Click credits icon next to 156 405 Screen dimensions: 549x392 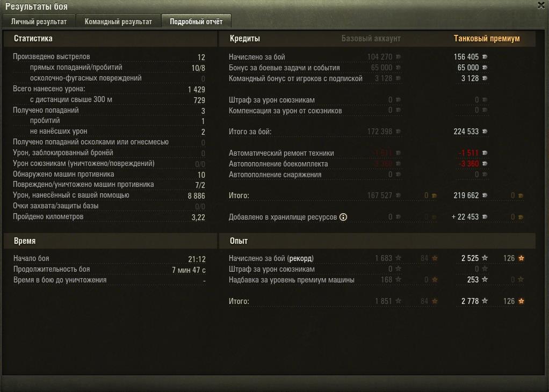click(x=485, y=57)
